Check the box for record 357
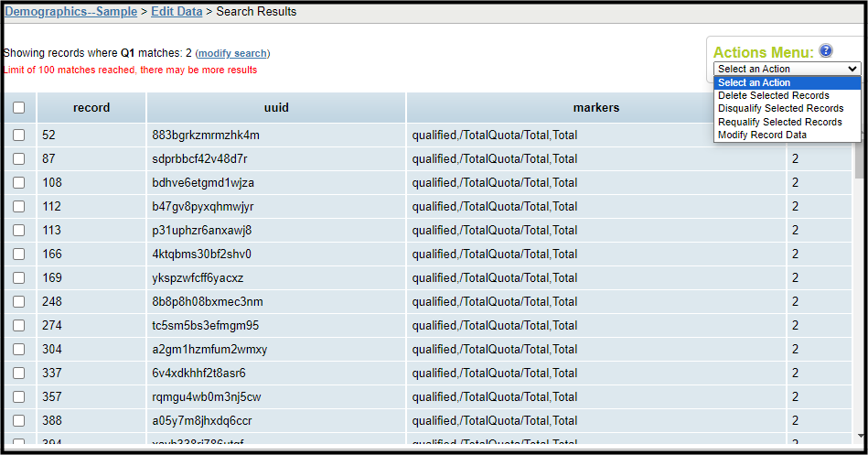The image size is (868, 455). pos(19,396)
